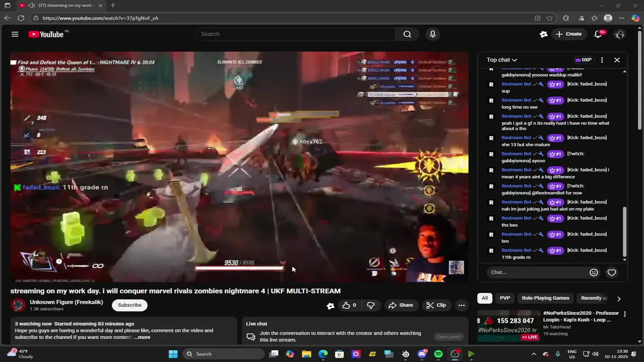Refresh the browser page
The image size is (644, 362).
(x=21, y=18)
